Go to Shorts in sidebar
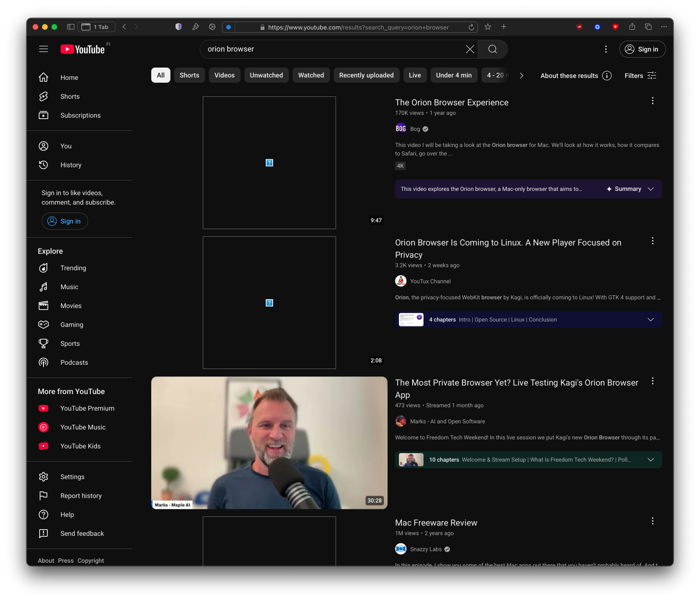700x601 pixels. pyautogui.click(x=70, y=96)
